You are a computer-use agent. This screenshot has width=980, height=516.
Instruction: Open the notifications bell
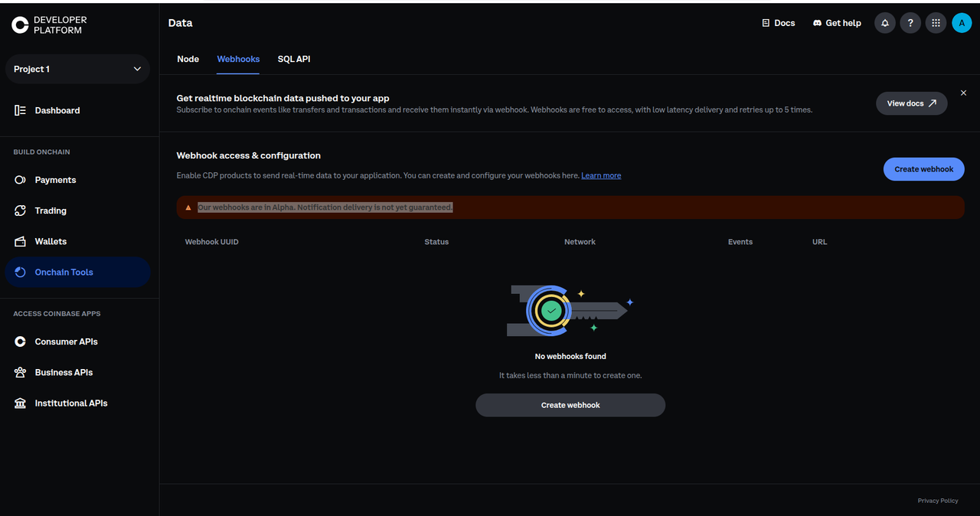[885, 23]
